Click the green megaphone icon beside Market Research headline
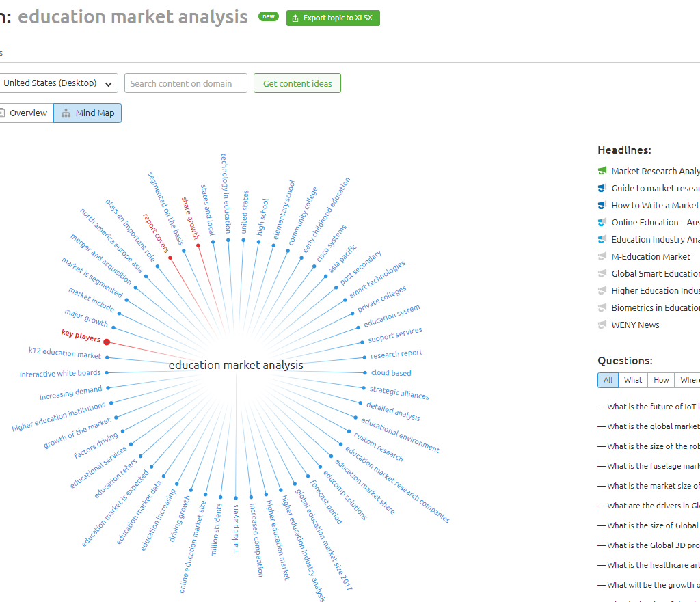This screenshot has height=602, width=700. (602, 171)
